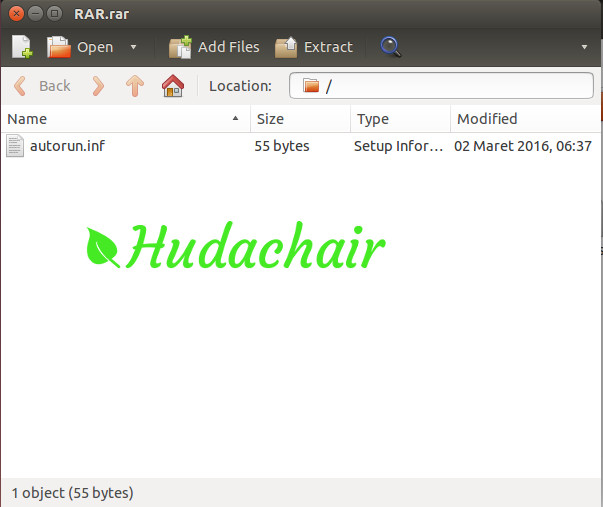Go up one folder level

(135, 86)
